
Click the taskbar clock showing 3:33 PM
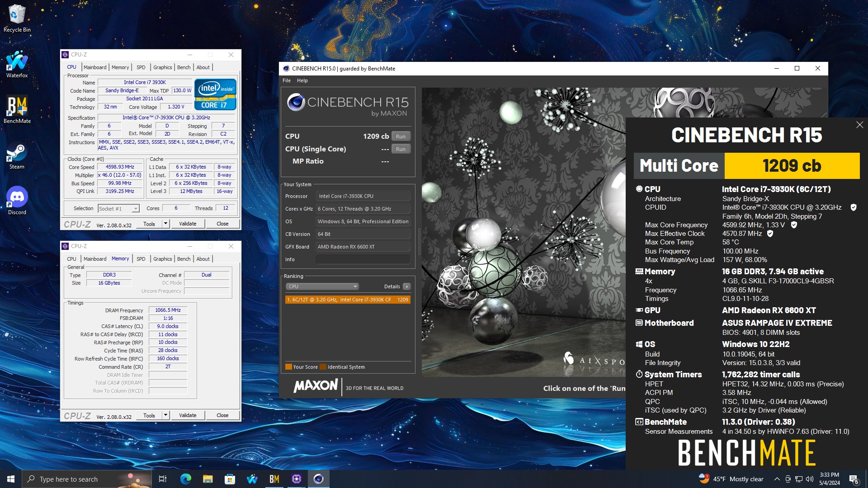coord(829,479)
